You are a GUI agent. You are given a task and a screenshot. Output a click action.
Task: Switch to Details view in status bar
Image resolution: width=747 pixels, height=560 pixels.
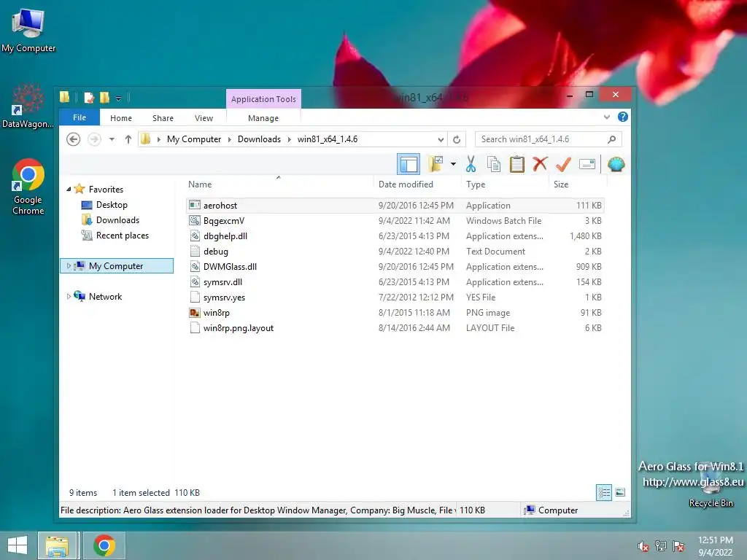(603, 492)
